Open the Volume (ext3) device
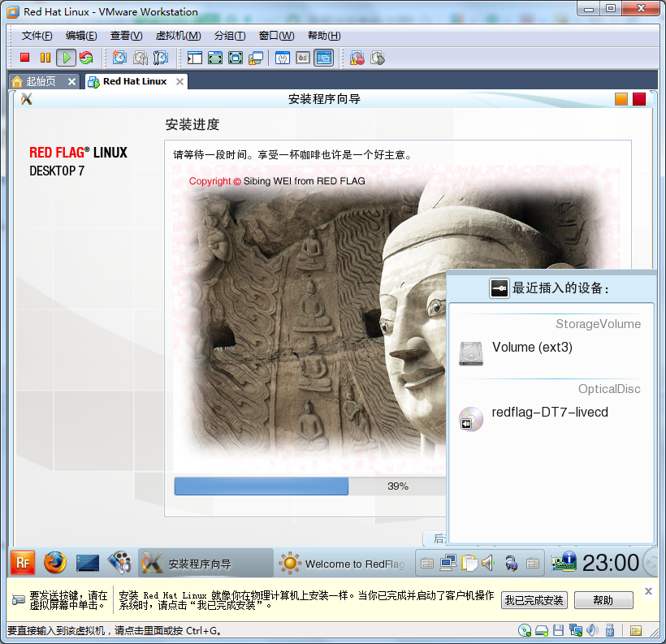This screenshot has width=666, height=644. (x=550, y=352)
